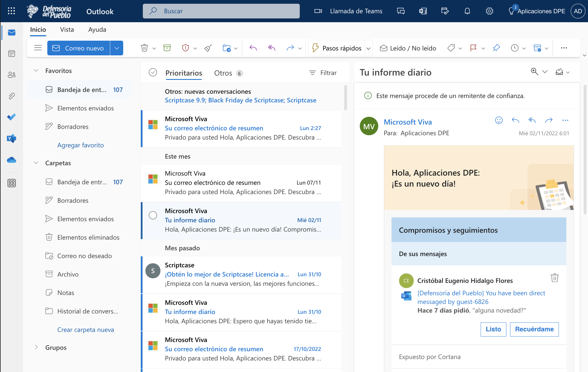The height and width of the screenshot is (372, 588).
Task: Click the Move to folder icon
Action: (x=227, y=48)
